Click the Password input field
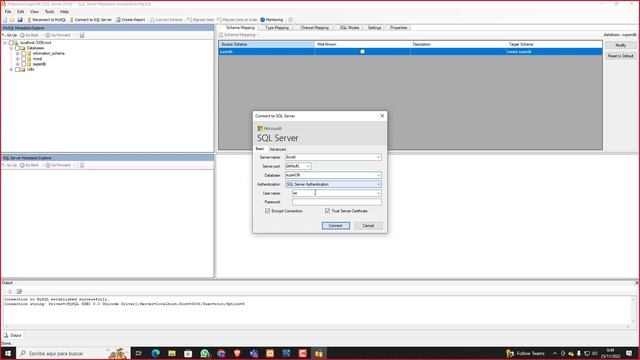 point(337,202)
